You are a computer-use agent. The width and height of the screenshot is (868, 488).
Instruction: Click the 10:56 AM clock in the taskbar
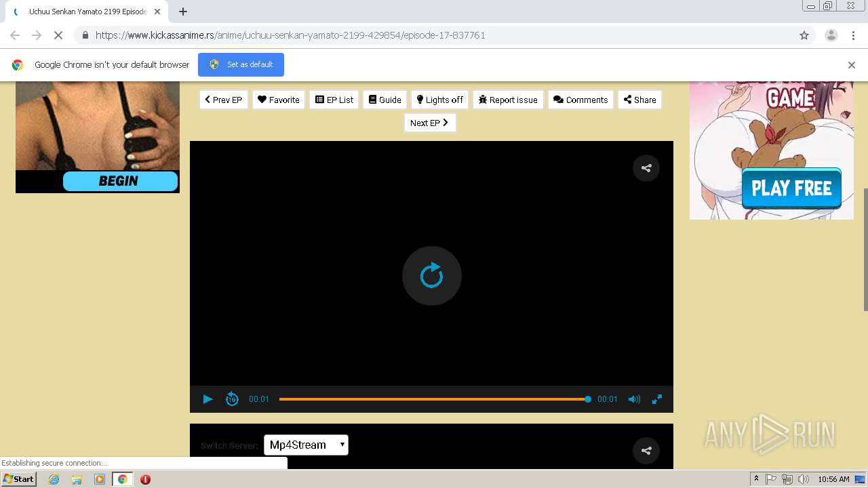pyautogui.click(x=833, y=479)
